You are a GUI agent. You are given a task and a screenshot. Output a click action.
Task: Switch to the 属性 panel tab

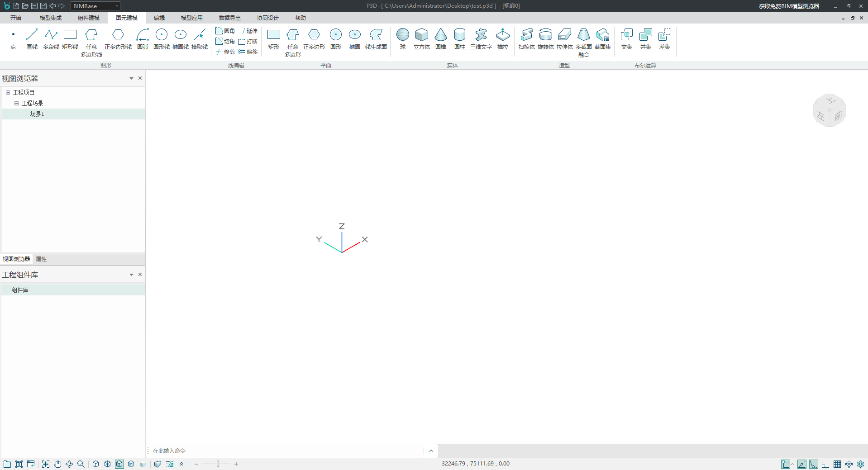tap(41, 259)
